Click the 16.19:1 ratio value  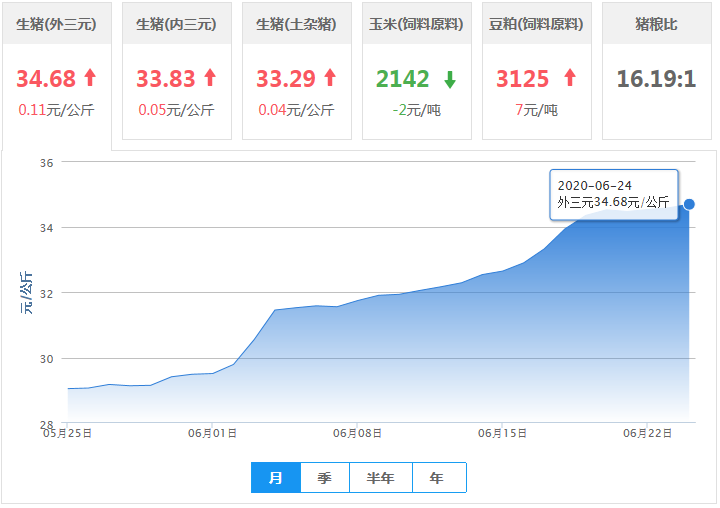click(x=656, y=79)
